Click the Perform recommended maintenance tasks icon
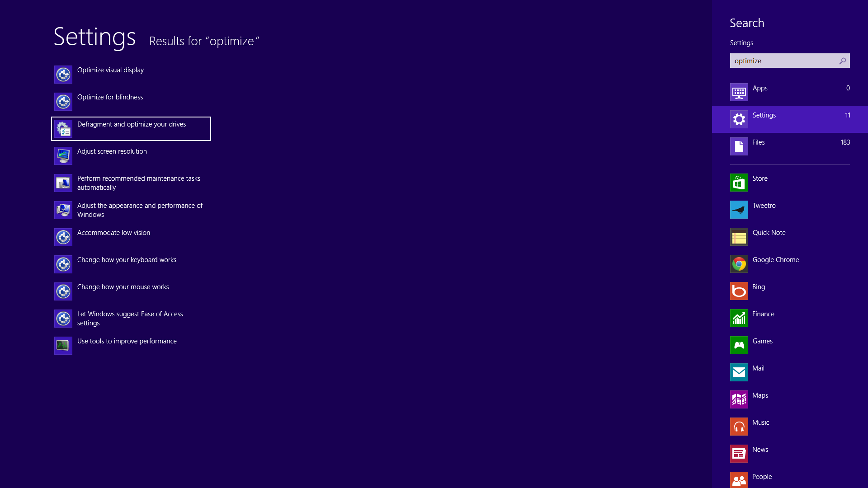Viewport: 868px width, 488px height. (62, 183)
